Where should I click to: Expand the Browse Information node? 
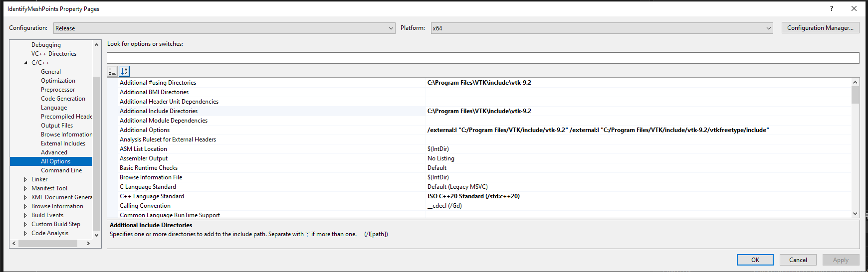coord(25,206)
